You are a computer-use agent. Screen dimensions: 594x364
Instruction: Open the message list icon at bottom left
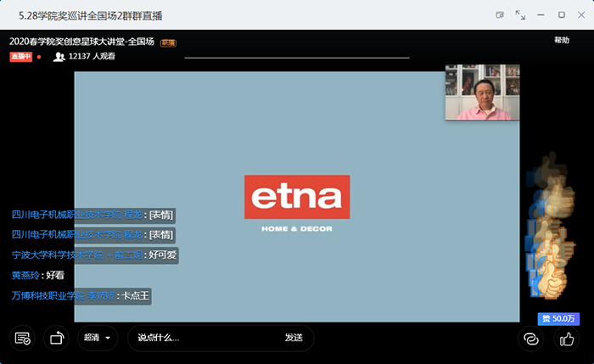[22, 339]
